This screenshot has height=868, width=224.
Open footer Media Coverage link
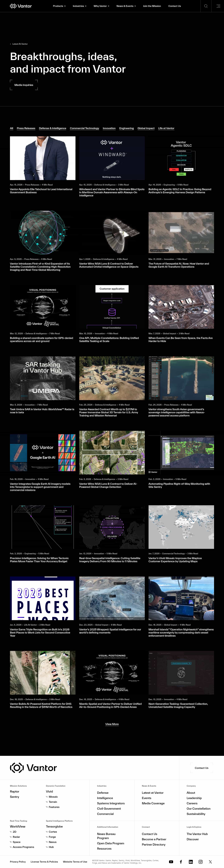153,803
